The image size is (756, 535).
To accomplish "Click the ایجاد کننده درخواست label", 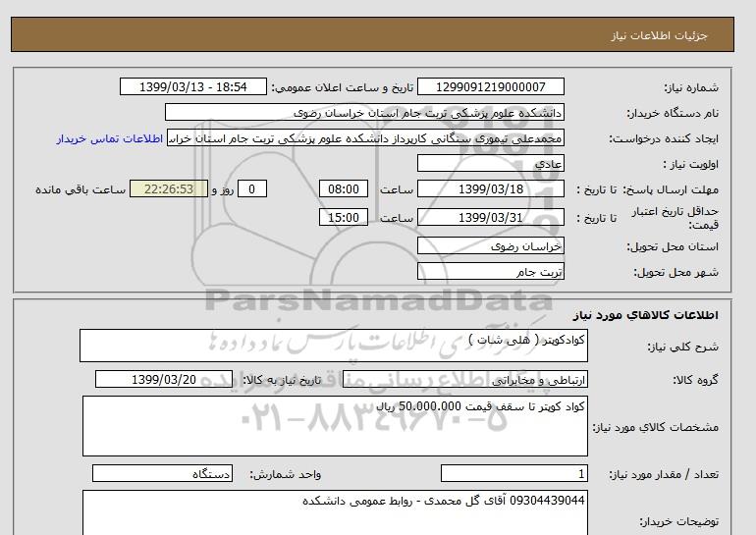I will click(664, 138).
